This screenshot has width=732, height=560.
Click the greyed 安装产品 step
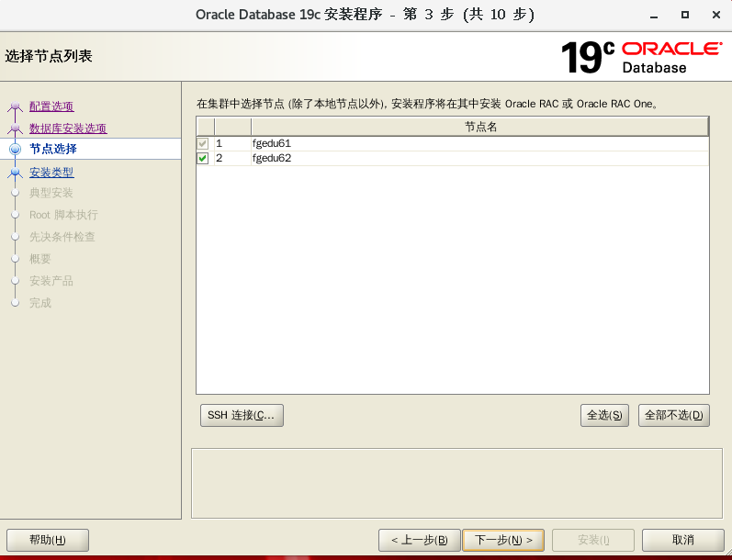(51, 281)
